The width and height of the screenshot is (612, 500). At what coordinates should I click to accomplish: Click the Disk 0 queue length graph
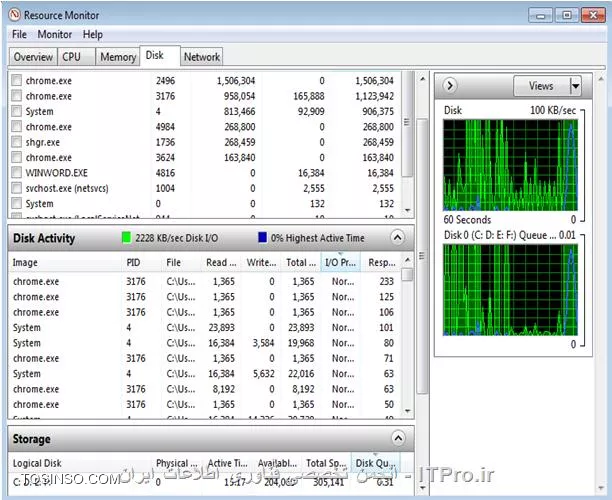tap(511, 290)
